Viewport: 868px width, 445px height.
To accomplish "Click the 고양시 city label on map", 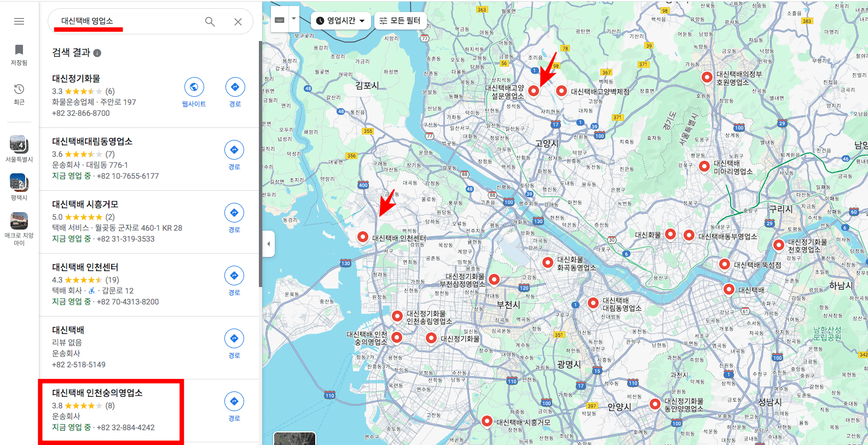I will coord(547,143).
